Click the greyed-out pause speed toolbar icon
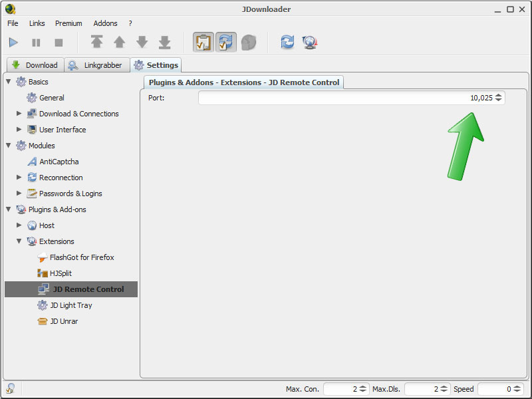The image size is (532, 399). 249,43
